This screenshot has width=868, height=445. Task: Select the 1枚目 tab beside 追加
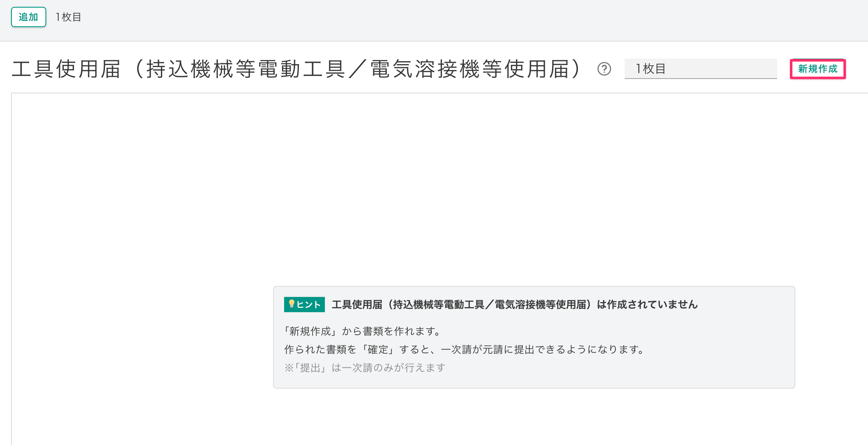tap(68, 17)
